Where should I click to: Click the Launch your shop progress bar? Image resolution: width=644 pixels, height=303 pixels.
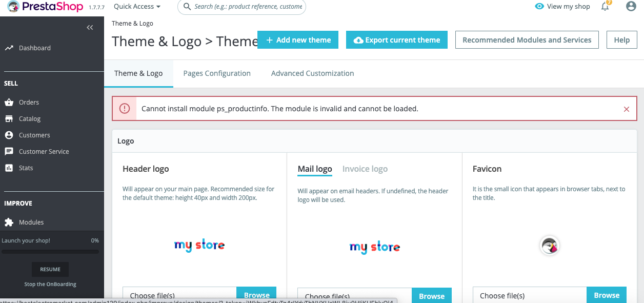point(50,252)
